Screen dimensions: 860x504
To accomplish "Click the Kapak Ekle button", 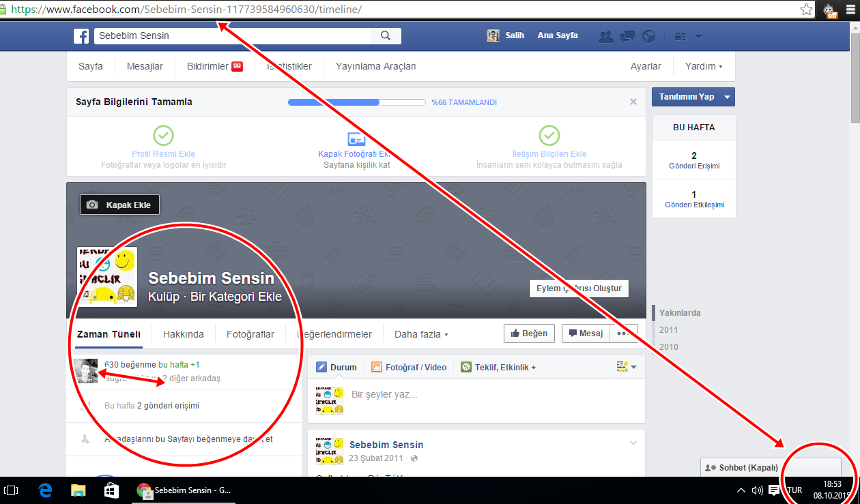I will click(x=120, y=205).
